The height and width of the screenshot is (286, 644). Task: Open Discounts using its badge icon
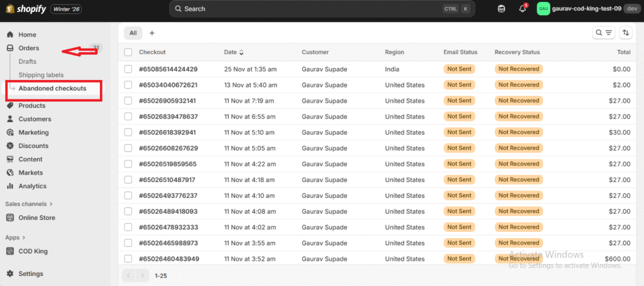click(10, 146)
